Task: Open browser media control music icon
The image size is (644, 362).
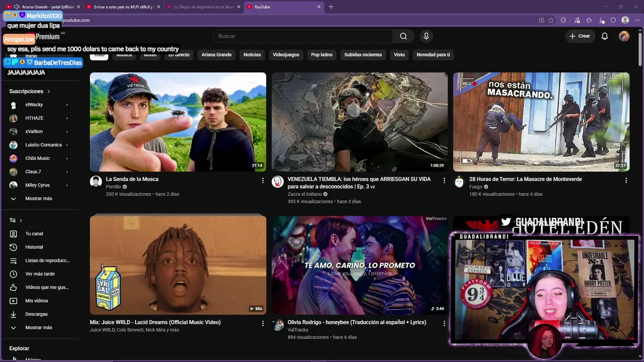Action: [x=577, y=20]
